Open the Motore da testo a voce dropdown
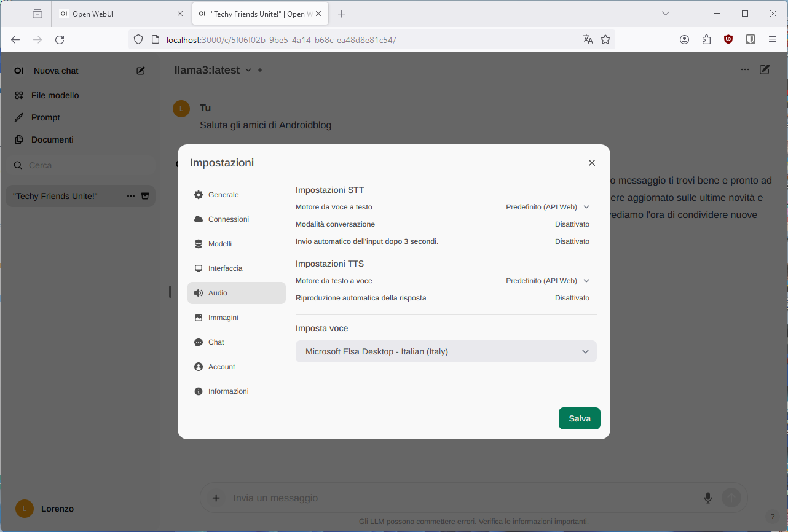788x532 pixels. 547,281
